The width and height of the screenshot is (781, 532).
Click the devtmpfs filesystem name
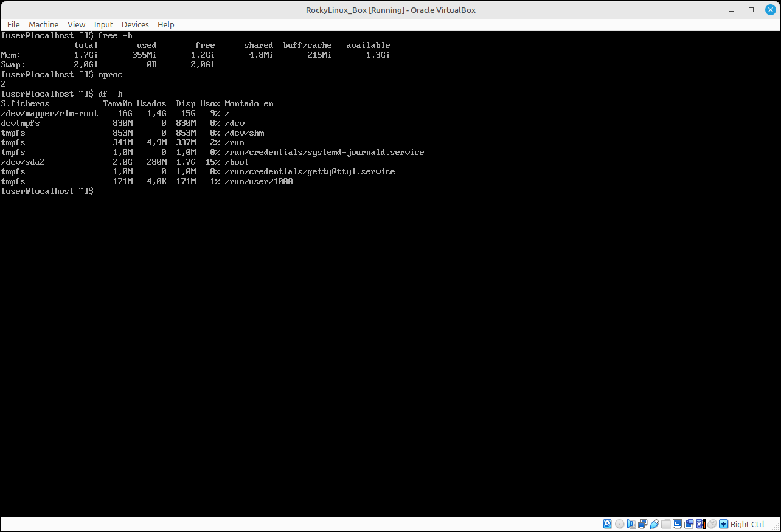21,123
